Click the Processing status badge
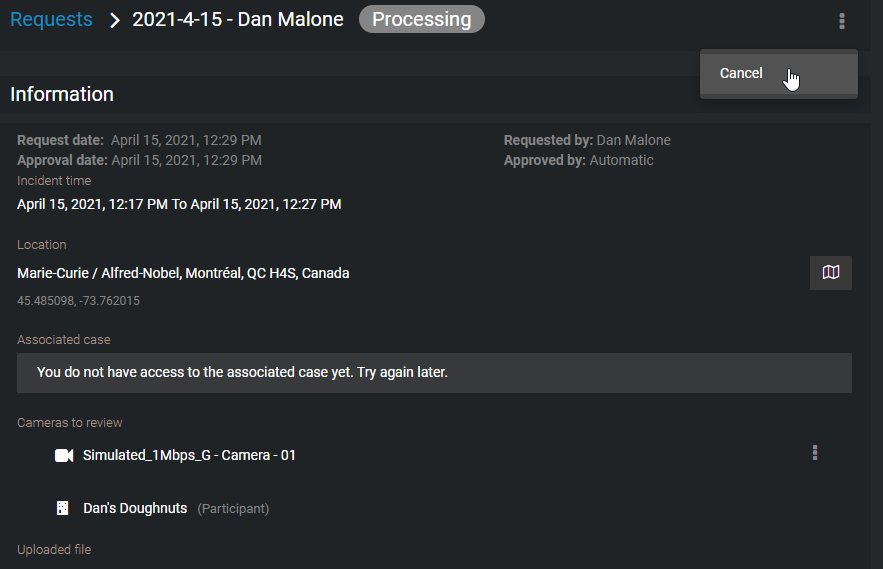 (x=422, y=19)
